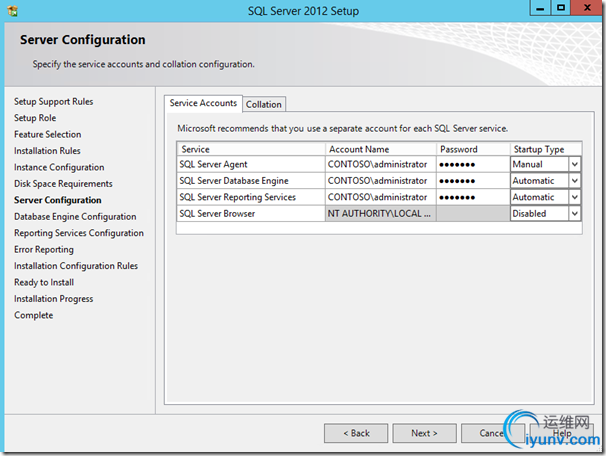The height and width of the screenshot is (456, 606).
Task: Click password field for SQL Server Agent
Action: (473, 164)
